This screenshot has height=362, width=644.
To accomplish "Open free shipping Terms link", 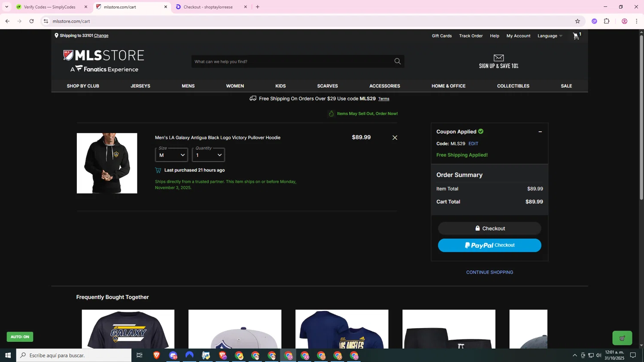I will click(384, 99).
